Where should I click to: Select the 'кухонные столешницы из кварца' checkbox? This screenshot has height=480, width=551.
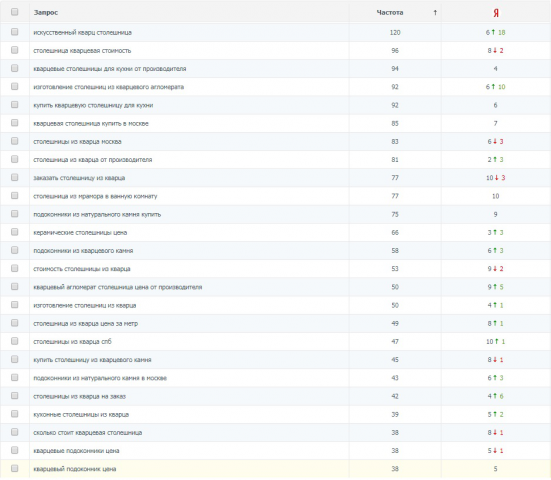point(14,414)
